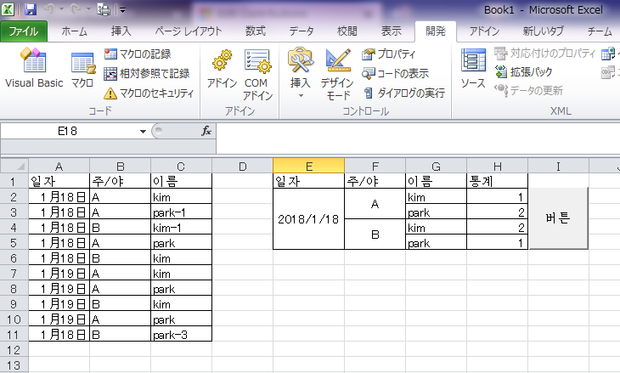
Task: Click the Select All corner button
Action: coord(14,166)
